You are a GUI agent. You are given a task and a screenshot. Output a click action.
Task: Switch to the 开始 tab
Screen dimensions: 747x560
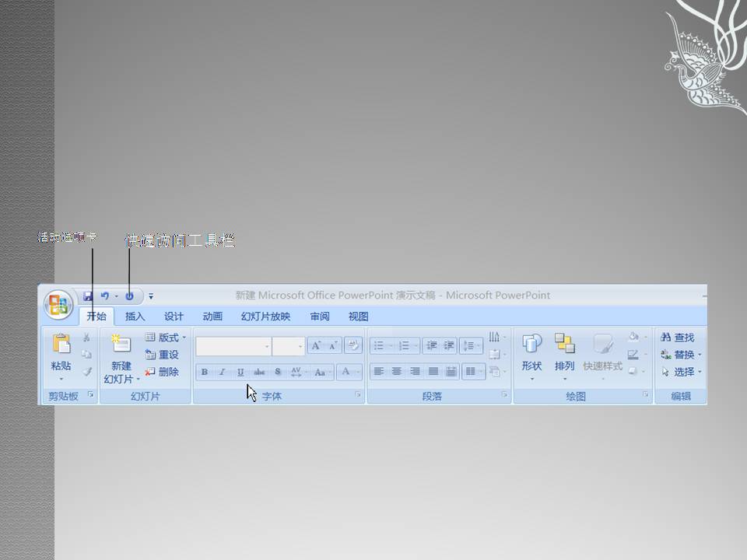pyautogui.click(x=96, y=317)
